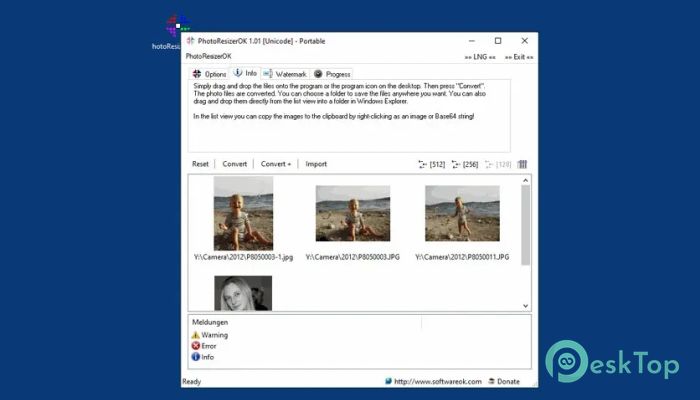This screenshot has width=700, height=400.
Task: Click the list scroll up arrow
Action: click(525, 180)
